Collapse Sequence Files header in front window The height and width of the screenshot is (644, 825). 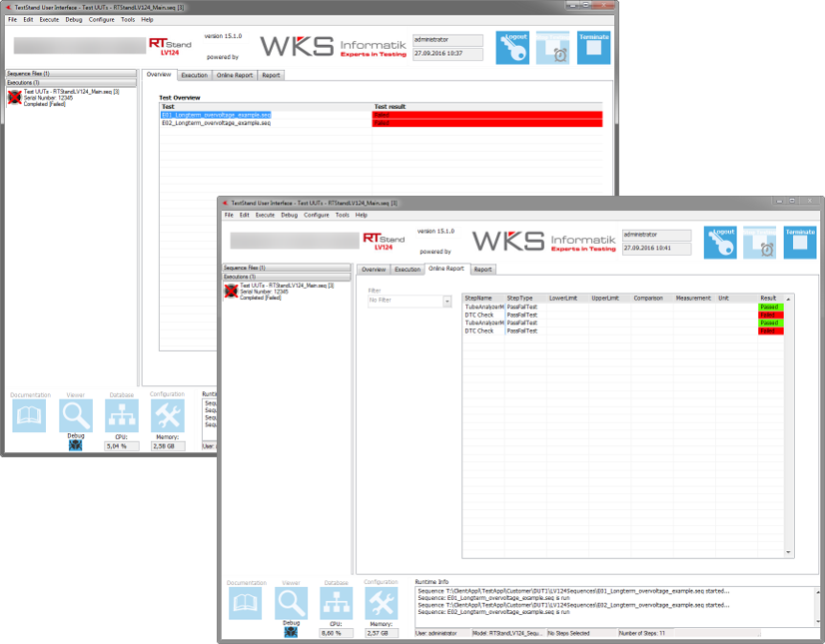pos(287,268)
